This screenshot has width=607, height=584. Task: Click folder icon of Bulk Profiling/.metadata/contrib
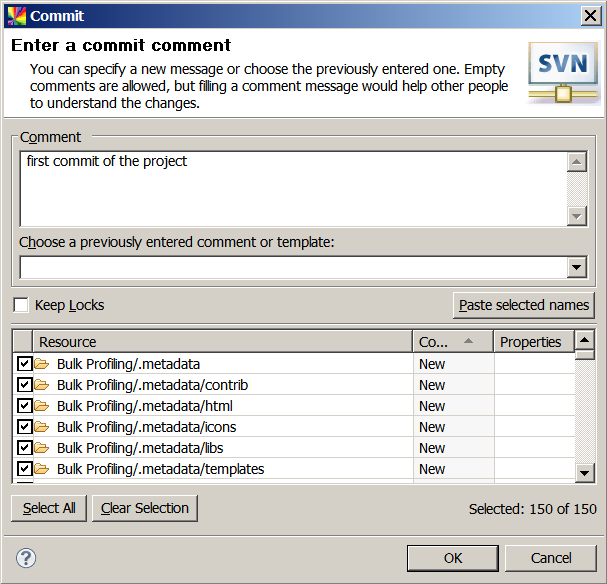click(x=42, y=385)
